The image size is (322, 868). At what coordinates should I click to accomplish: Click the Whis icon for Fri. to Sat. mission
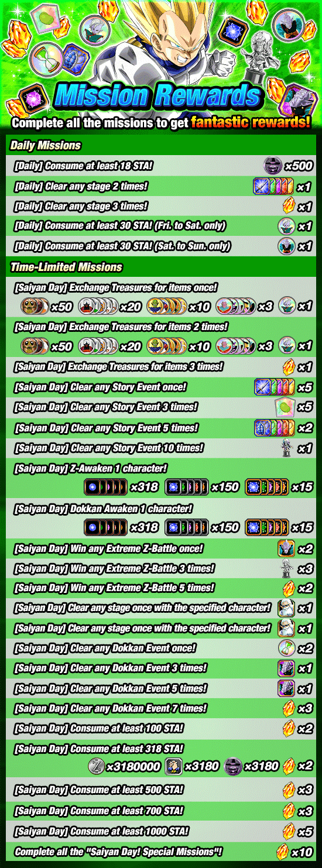(286, 226)
